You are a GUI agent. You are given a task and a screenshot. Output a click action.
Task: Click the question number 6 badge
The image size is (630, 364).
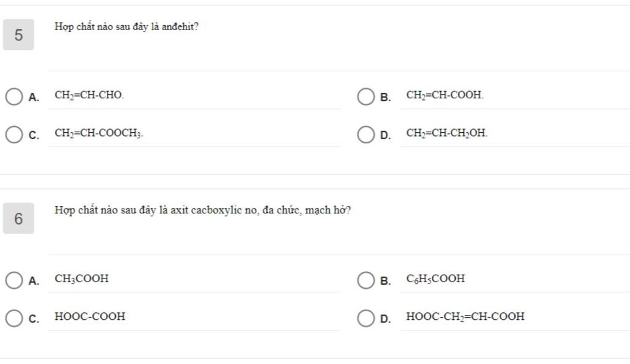click(18, 218)
